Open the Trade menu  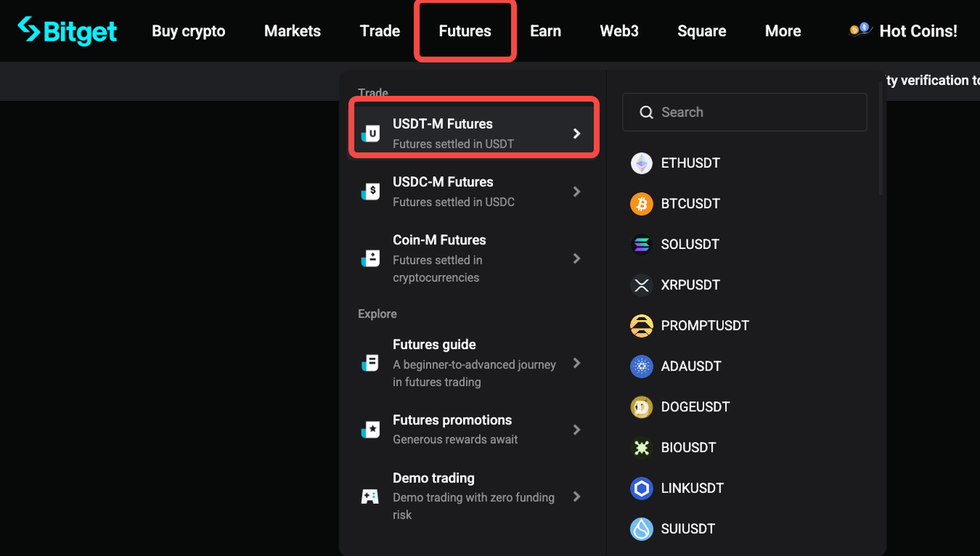[380, 31]
